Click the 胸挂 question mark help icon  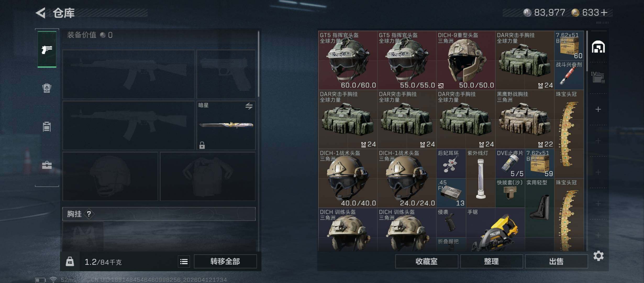click(89, 214)
